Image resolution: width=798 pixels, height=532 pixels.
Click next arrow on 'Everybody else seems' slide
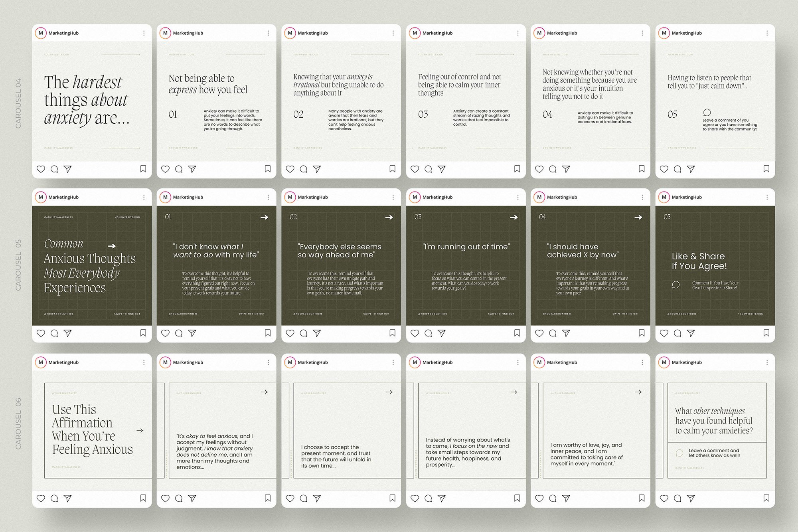coord(389,218)
